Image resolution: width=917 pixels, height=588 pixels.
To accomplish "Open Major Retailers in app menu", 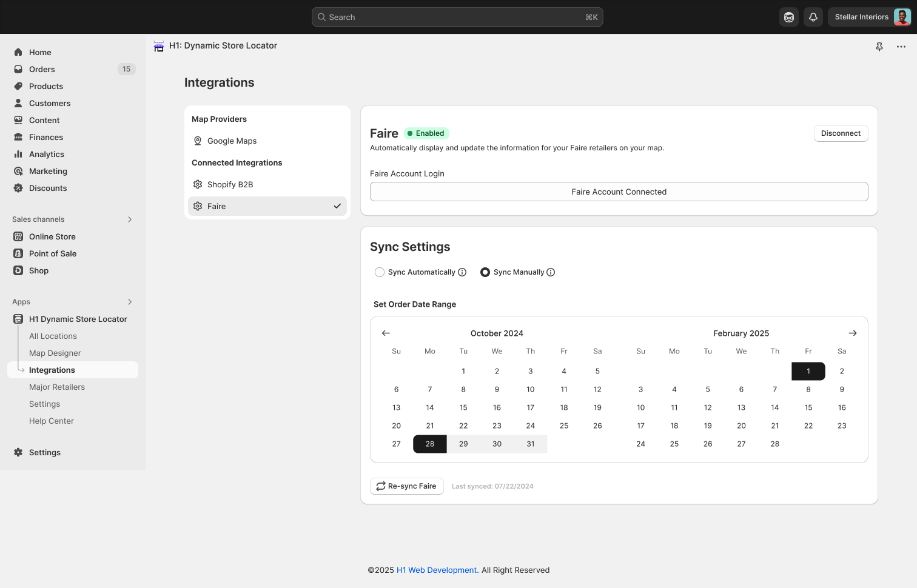I will pos(57,387).
